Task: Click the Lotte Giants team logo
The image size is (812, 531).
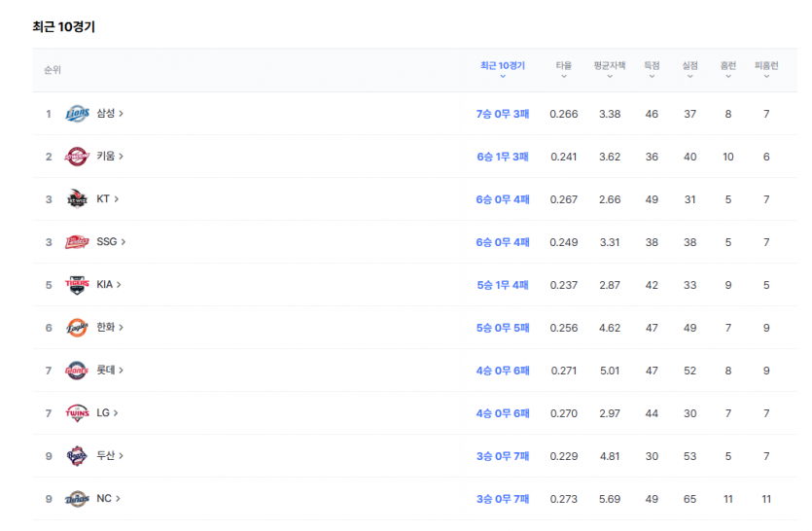Action: [77, 371]
